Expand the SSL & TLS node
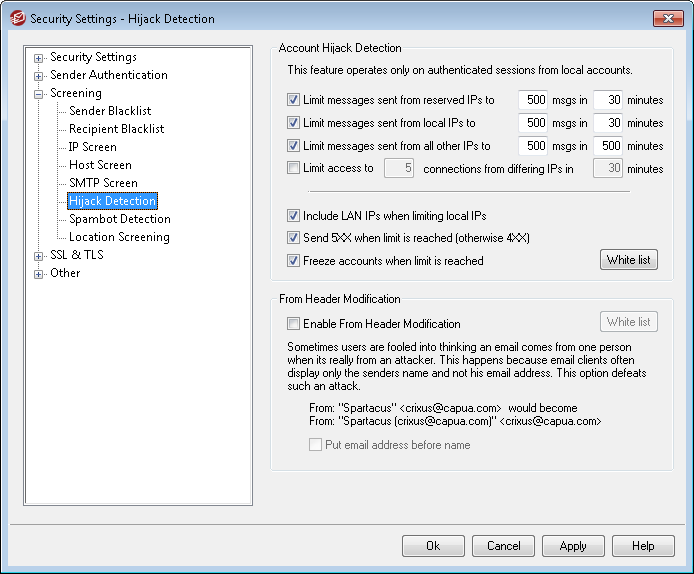 [39, 256]
